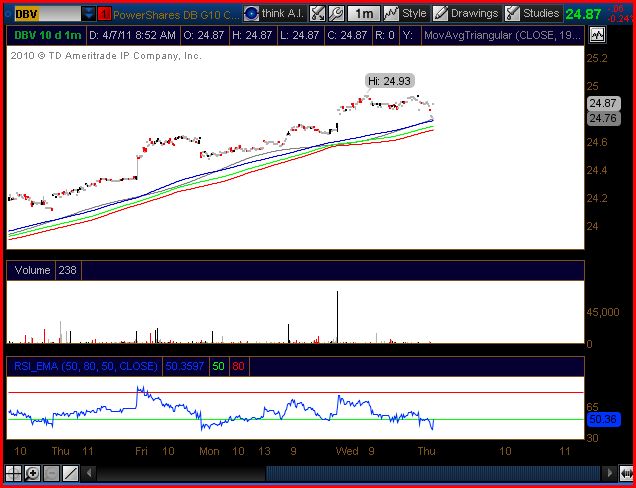The image size is (636, 488).
Task: Click the RSI value 50.3597
Action: click(x=185, y=366)
